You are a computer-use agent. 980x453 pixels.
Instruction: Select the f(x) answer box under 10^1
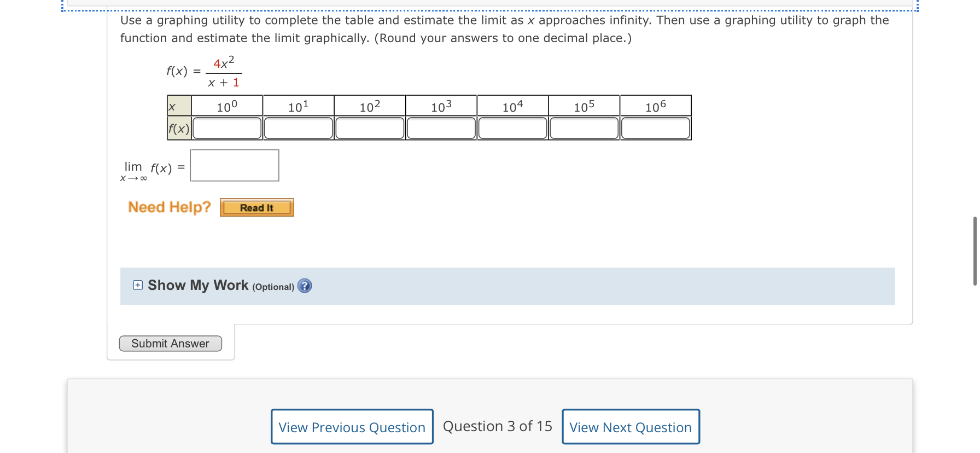[x=298, y=127]
